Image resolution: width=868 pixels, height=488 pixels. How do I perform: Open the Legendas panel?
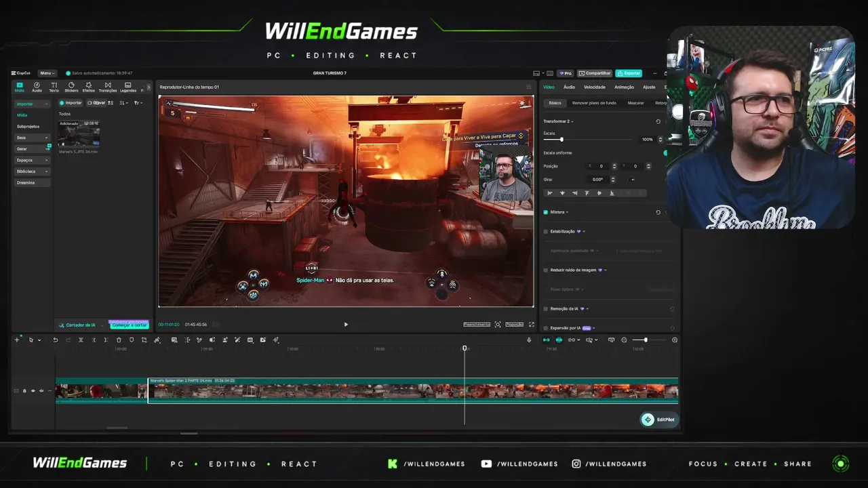coord(127,87)
